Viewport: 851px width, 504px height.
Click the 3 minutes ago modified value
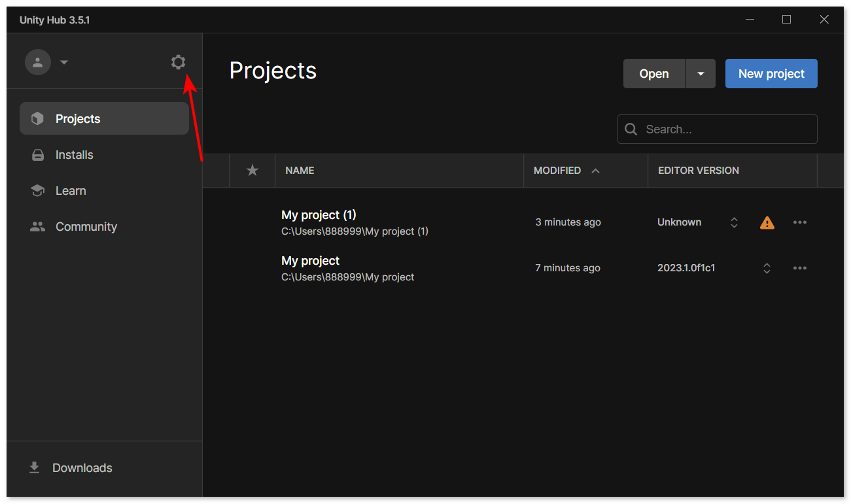point(568,222)
